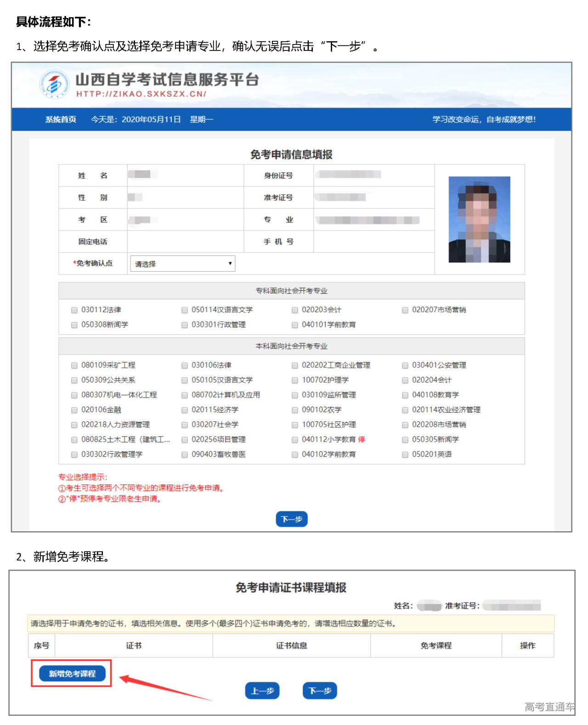The image size is (588, 725).
Task: Click the candidate photo thumbnail
Action: 479,219
